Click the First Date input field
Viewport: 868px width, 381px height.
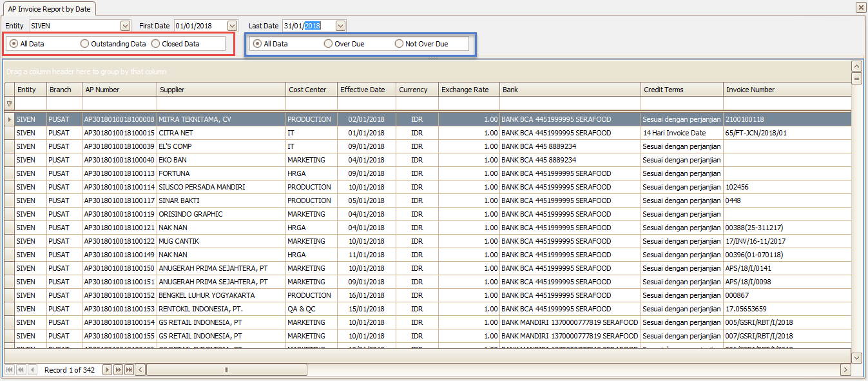click(200, 26)
